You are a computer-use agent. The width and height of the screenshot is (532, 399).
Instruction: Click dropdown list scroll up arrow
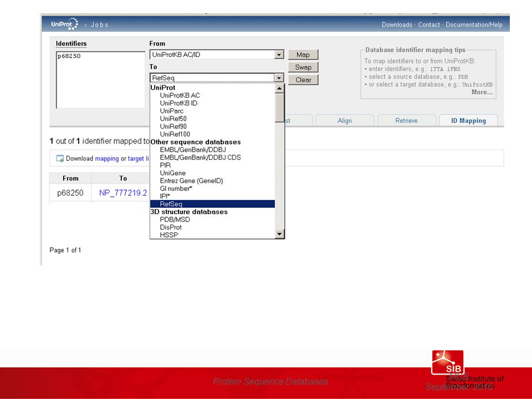click(x=279, y=88)
